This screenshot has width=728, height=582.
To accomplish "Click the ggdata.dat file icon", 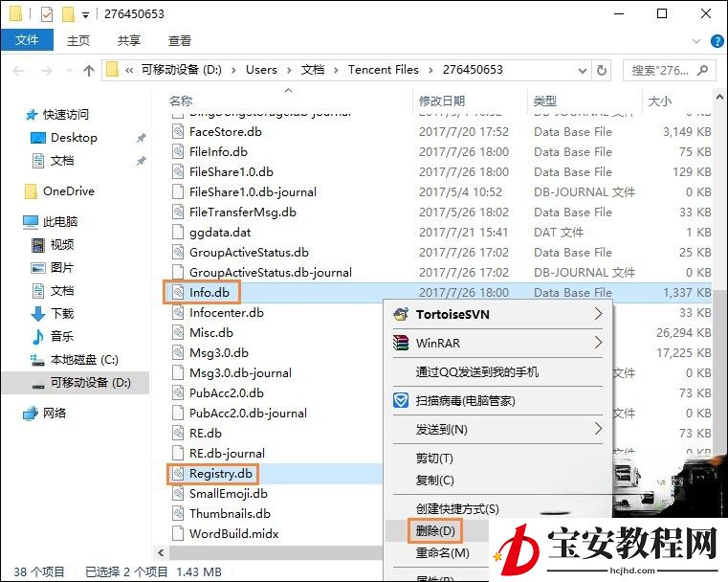I will [x=178, y=233].
